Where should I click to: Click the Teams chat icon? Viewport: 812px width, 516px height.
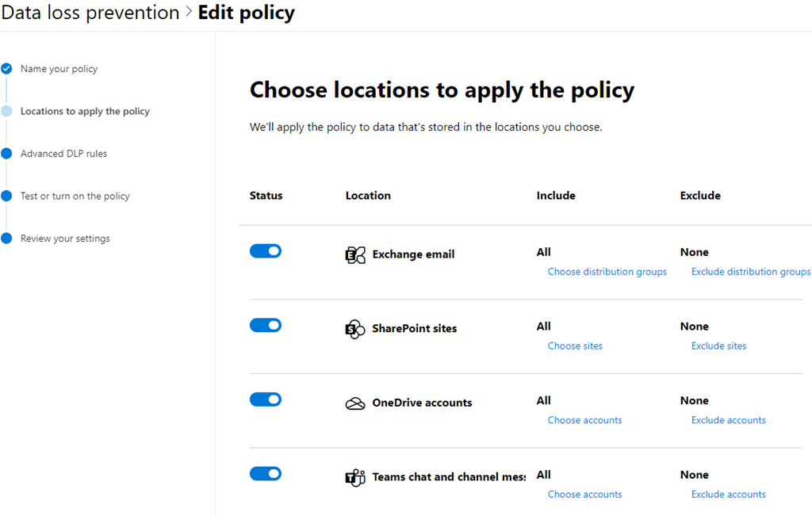355,477
